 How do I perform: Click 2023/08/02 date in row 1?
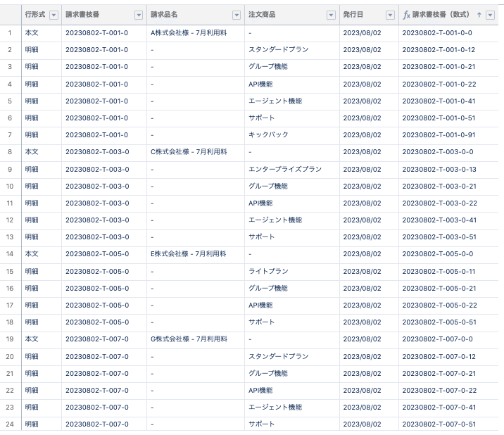(x=362, y=33)
